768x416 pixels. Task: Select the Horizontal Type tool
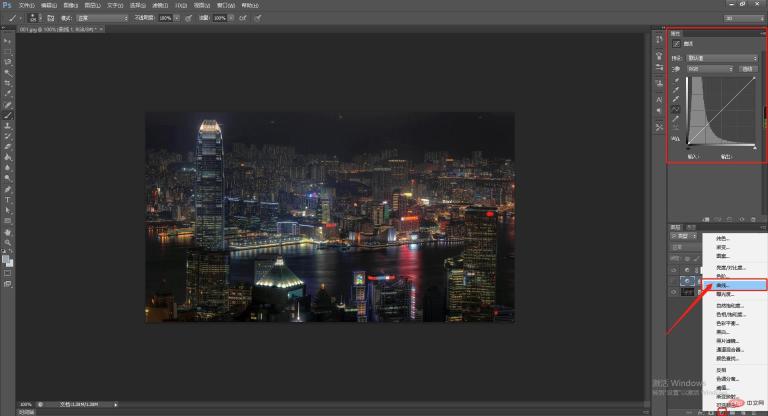7,200
